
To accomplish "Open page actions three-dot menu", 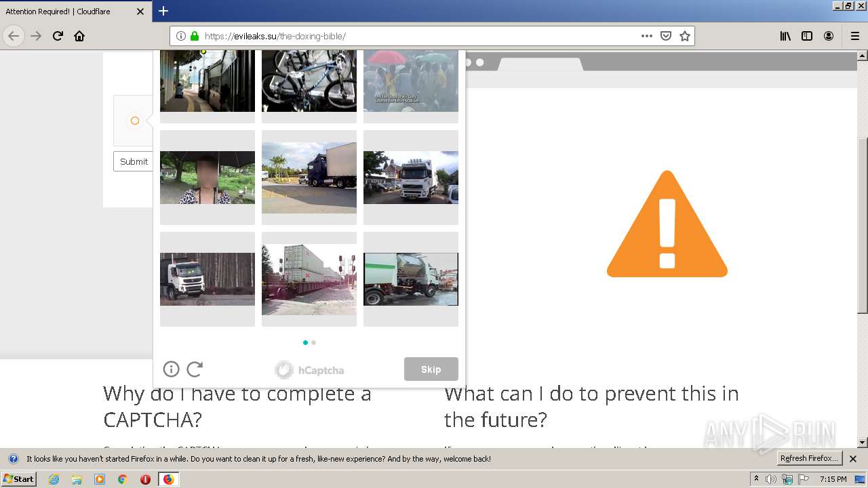I will pyautogui.click(x=647, y=36).
